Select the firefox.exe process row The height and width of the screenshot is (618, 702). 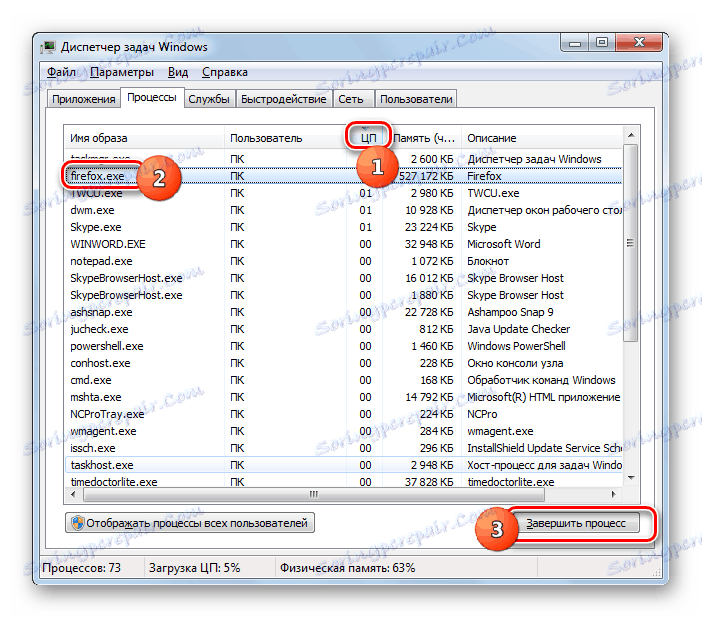[343, 176]
